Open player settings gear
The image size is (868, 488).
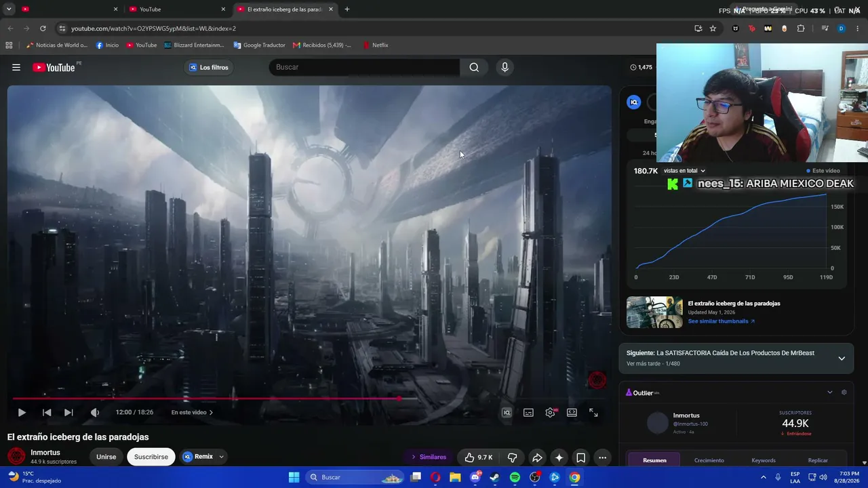click(x=550, y=412)
